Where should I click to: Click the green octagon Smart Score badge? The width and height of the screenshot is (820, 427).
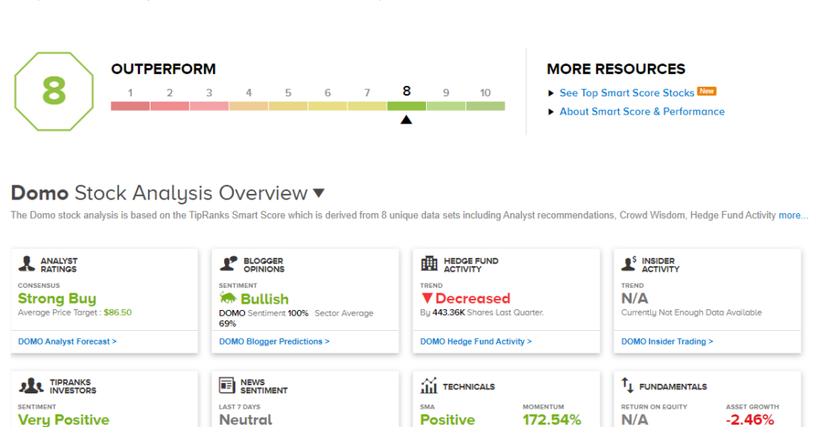pos(53,91)
